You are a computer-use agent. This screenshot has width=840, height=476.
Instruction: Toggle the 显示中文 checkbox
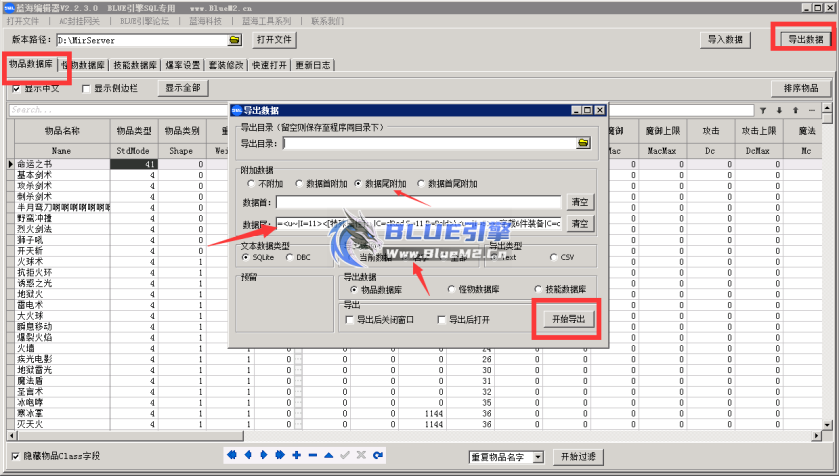16,88
